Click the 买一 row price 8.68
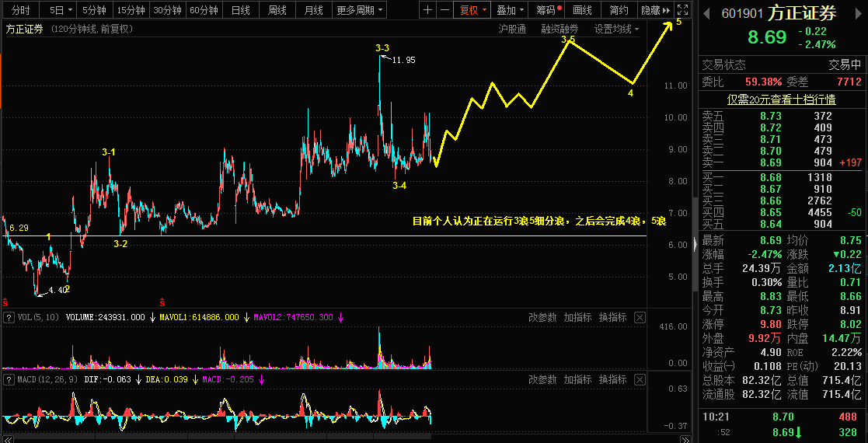The image size is (868, 443). click(771, 177)
